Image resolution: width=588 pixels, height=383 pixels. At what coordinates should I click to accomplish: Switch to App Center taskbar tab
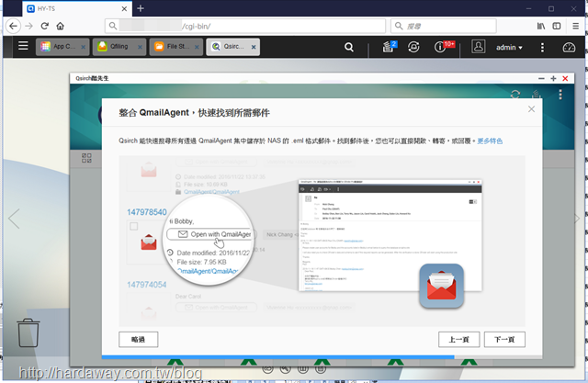[62, 47]
